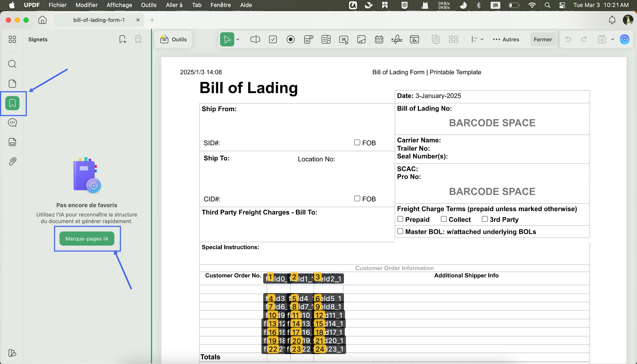The image size is (637, 364).
Task: Select the digital signature field tool
Action: (x=414, y=39)
